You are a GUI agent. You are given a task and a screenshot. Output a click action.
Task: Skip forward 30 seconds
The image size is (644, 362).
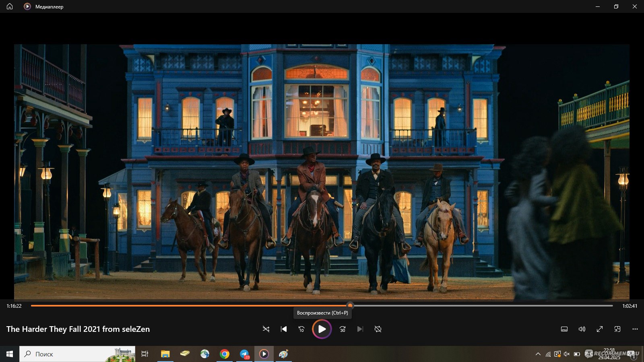pyautogui.click(x=343, y=329)
